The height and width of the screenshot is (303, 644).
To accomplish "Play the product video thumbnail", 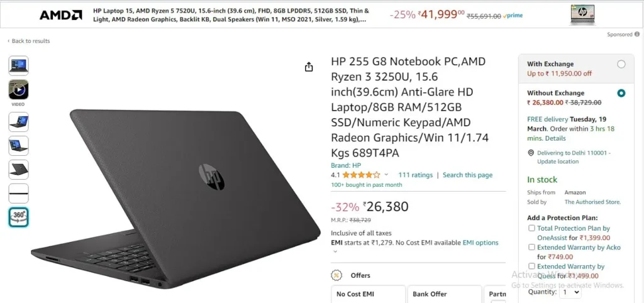I will [18, 89].
